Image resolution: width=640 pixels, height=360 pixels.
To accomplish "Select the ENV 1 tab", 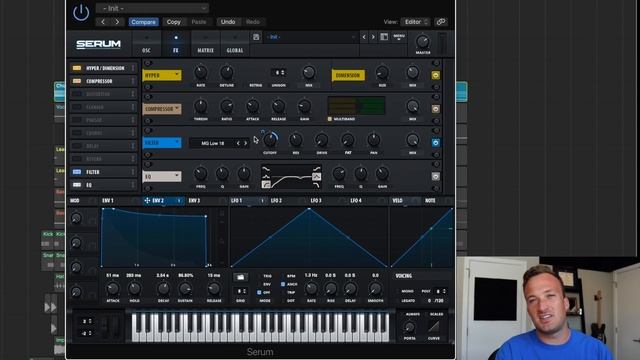I will point(108,201).
